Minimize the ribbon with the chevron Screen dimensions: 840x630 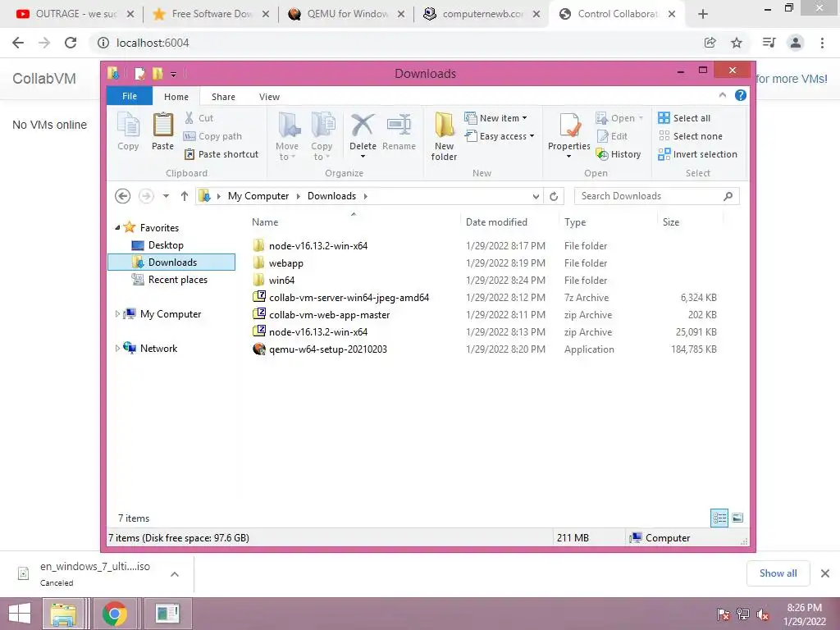click(x=722, y=95)
